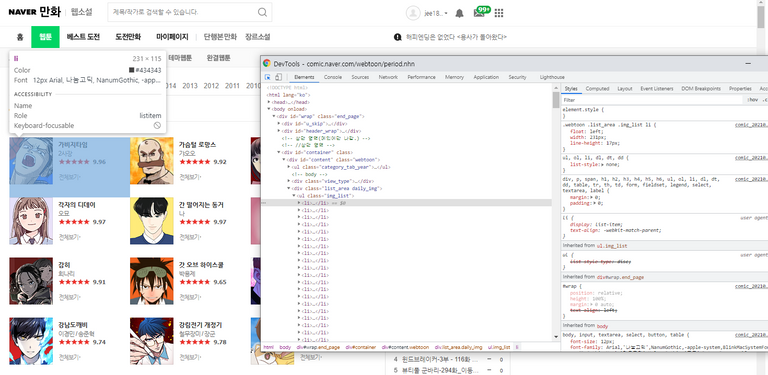Image resolution: width=768 pixels, height=375 pixels.
Task: Open the Security tab
Action: [x=517, y=77]
